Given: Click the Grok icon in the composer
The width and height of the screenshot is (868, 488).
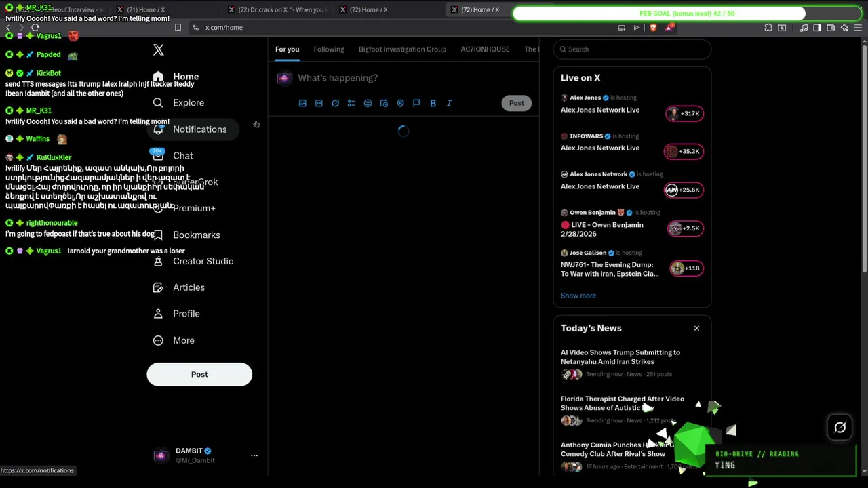Looking at the screenshot, I should coord(335,103).
